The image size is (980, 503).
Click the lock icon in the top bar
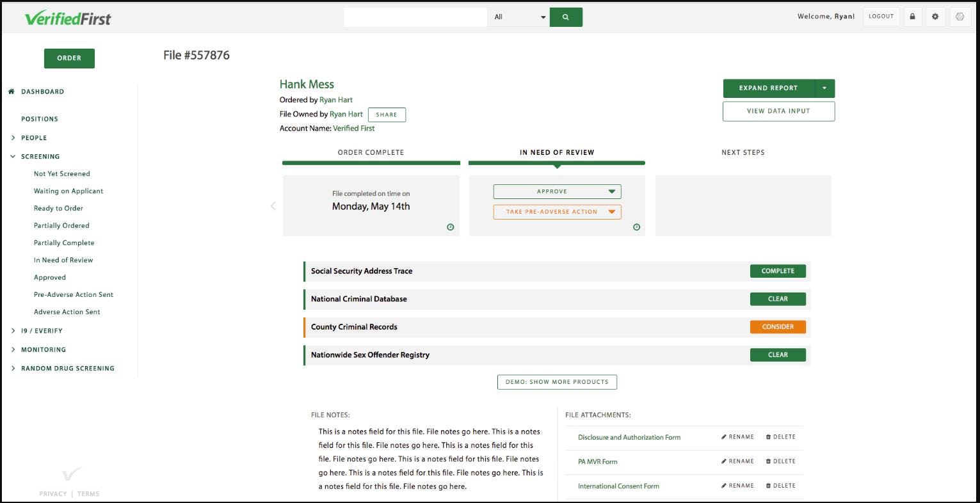[912, 16]
